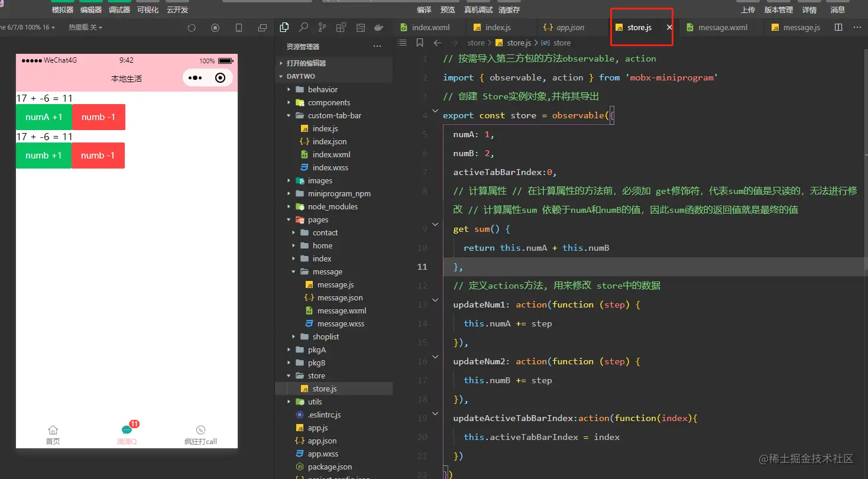The width and height of the screenshot is (868, 479).
Task: Click 上传 in the top toolbar
Action: coord(748,9)
